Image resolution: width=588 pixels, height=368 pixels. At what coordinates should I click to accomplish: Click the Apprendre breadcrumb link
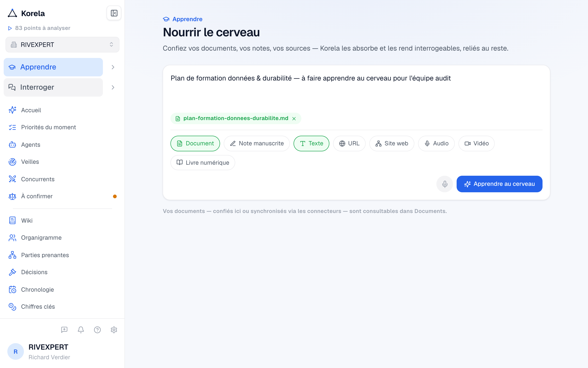[x=183, y=19]
